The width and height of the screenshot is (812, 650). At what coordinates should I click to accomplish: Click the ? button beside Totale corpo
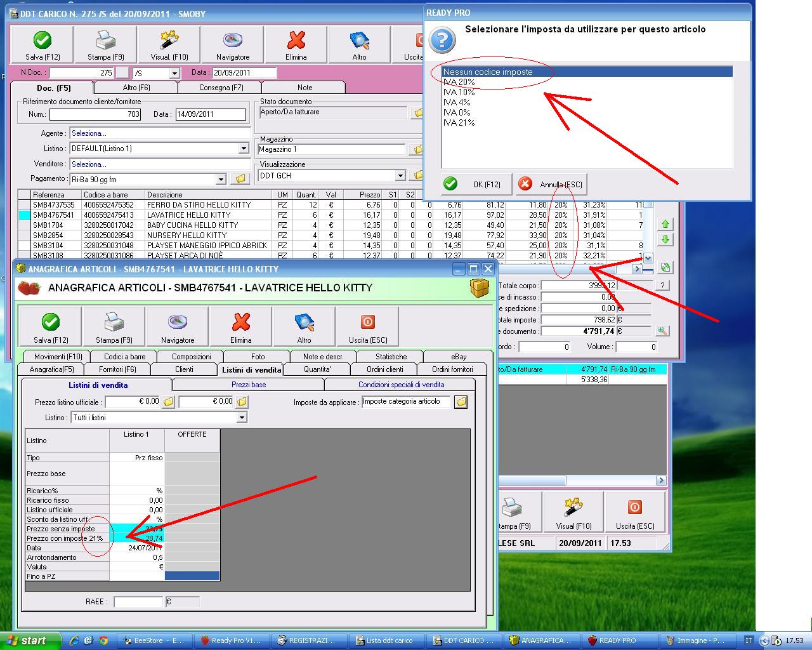click(x=662, y=286)
